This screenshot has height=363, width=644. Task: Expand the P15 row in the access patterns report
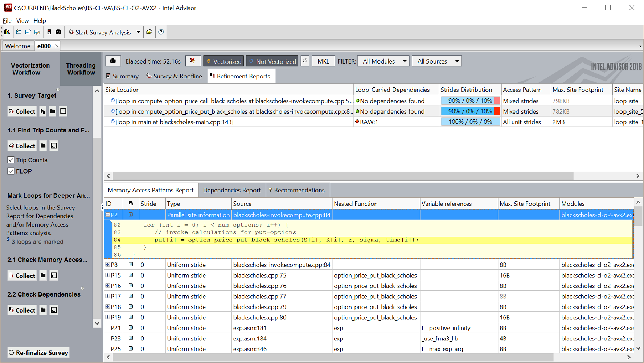pyautogui.click(x=107, y=275)
